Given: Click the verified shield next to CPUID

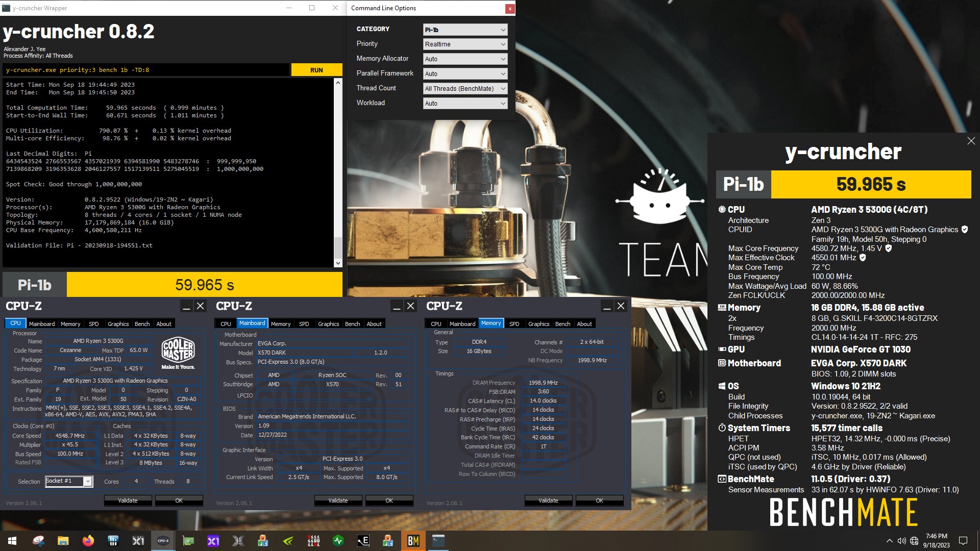Looking at the screenshot, I should click(964, 230).
